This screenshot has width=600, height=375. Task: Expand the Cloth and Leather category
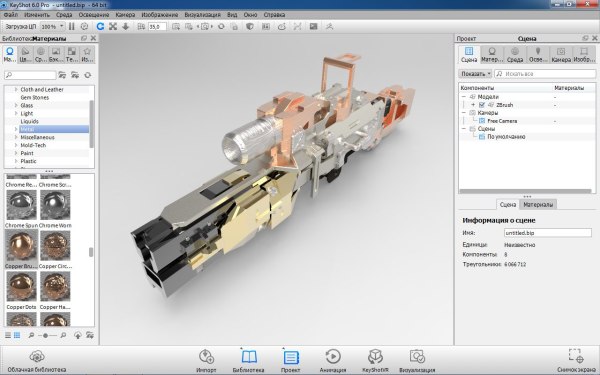[x=16, y=89]
